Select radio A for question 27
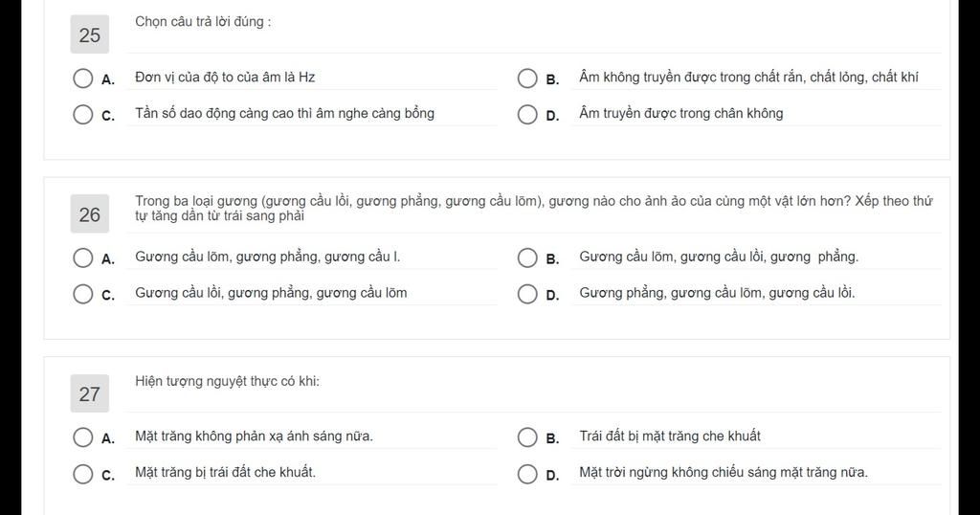 tap(82, 437)
